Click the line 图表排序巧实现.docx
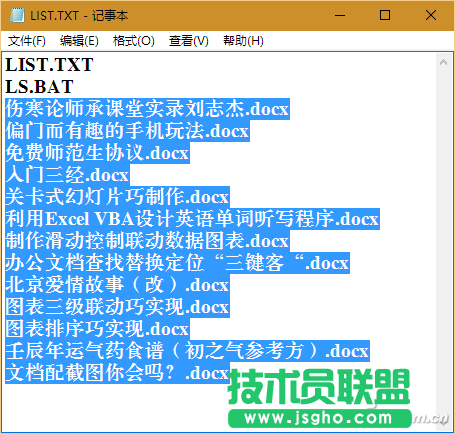Image resolution: width=455 pixels, height=434 pixels. click(97, 329)
